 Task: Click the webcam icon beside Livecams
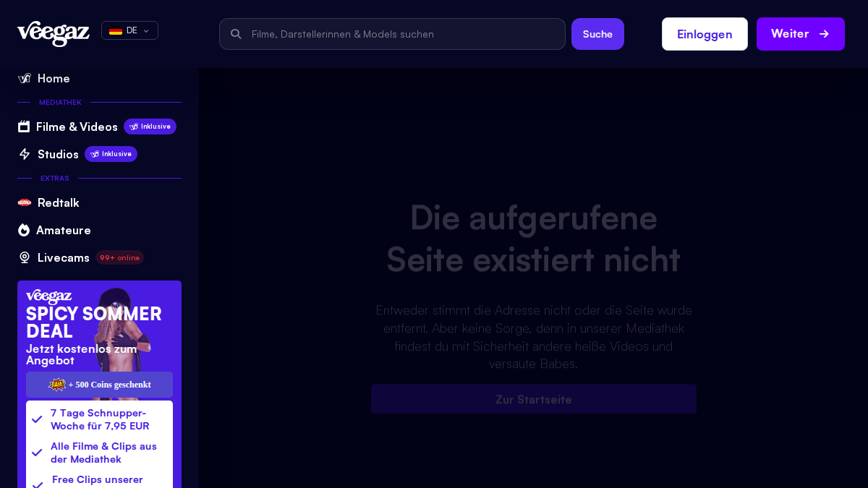(25, 257)
